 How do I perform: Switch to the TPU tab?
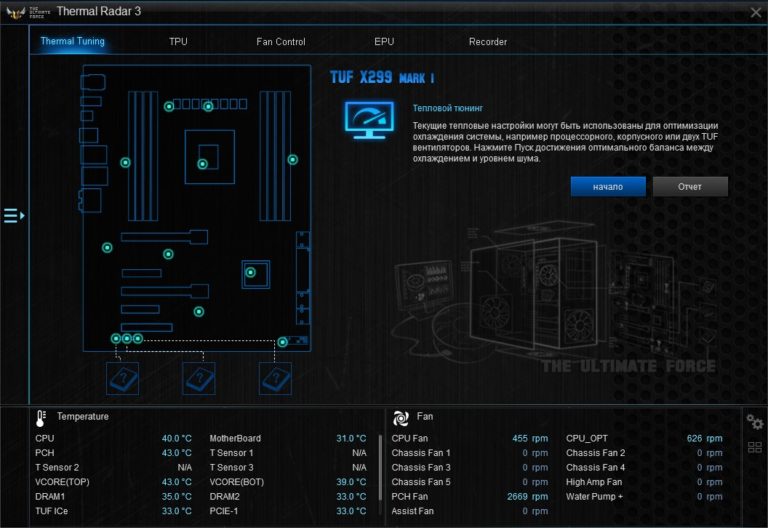click(x=178, y=42)
